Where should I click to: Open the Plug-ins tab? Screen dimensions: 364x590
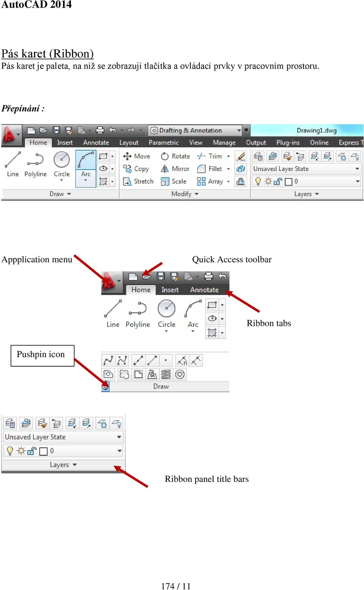pyautogui.click(x=288, y=143)
